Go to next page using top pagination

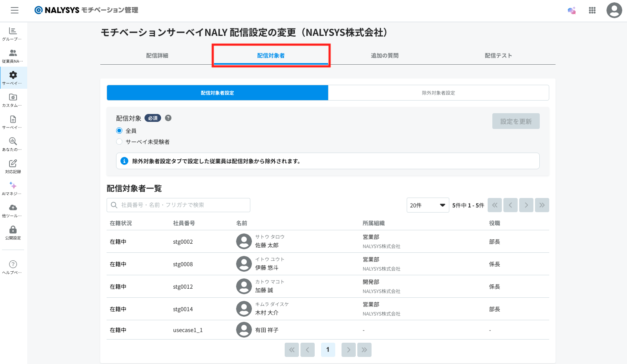[526, 205]
